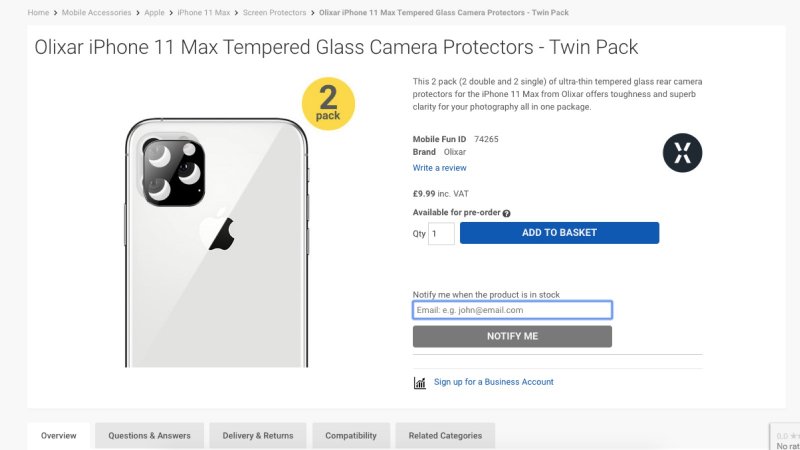
Task: Go to Screen Protectors breadcrumb link
Action: click(x=275, y=13)
